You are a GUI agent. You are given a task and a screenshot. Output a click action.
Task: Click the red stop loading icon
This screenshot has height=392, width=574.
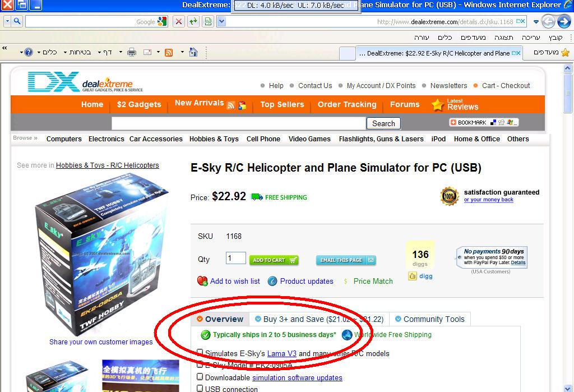(x=179, y=22)
